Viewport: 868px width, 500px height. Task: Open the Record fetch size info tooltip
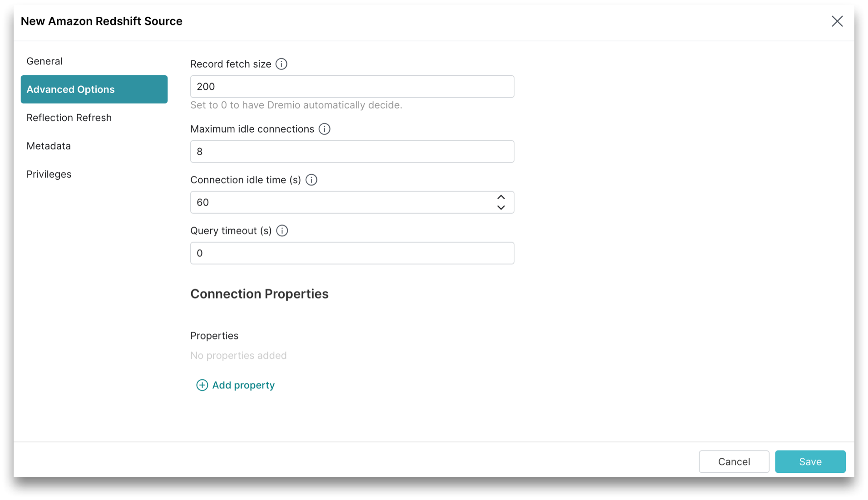pyautogui.click(x=281, y=64)
